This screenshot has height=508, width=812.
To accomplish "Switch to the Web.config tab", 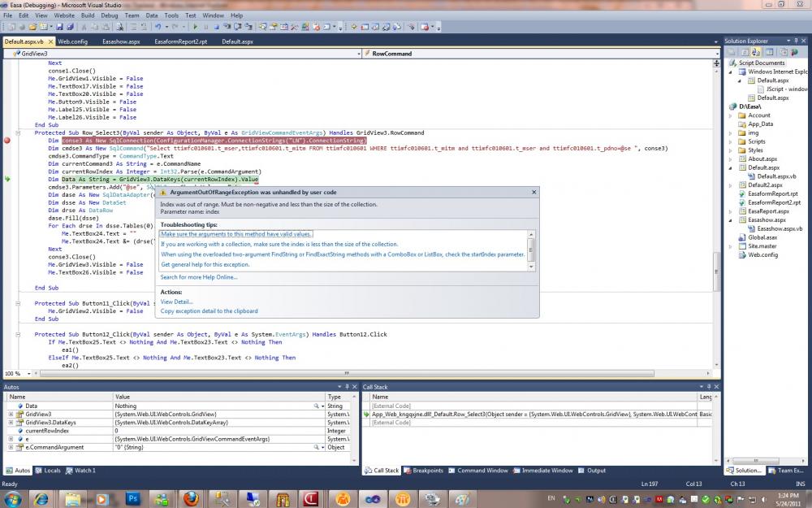I will pos(72,41).
